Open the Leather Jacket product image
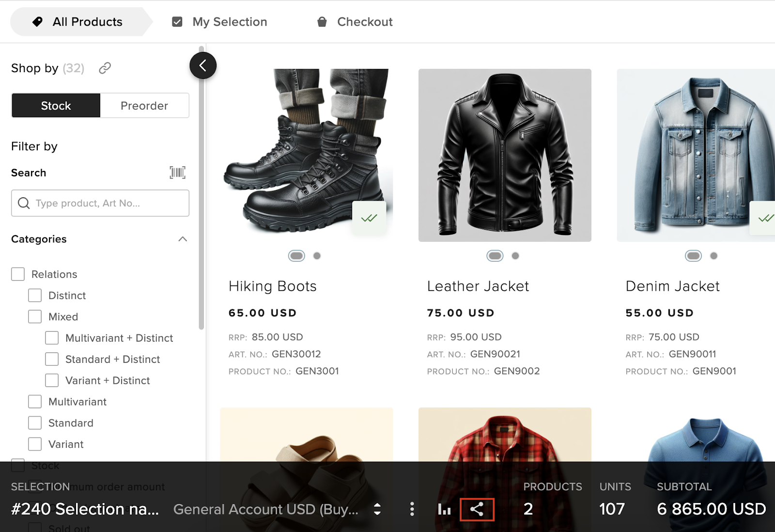This screenshot has width=775, height=532. [505, 155]
